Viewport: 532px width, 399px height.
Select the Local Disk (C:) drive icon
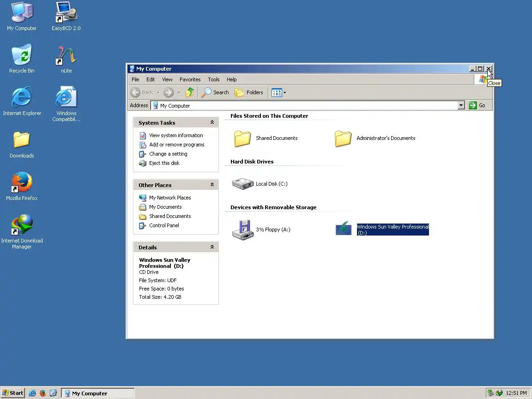click(x=242, y=184)
